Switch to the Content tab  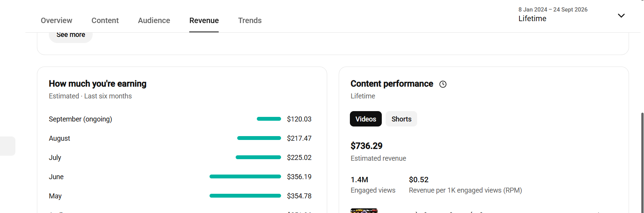(105, 20)
